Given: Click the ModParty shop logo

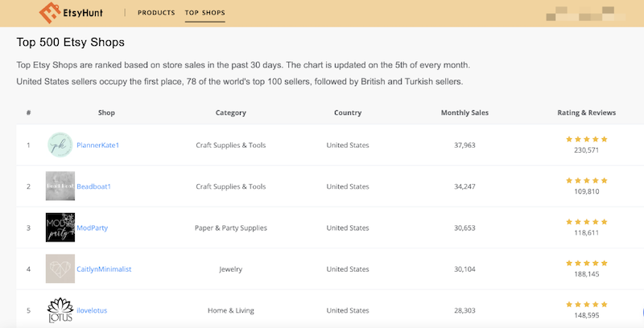Looking at the screenshot, I should 60,228.
